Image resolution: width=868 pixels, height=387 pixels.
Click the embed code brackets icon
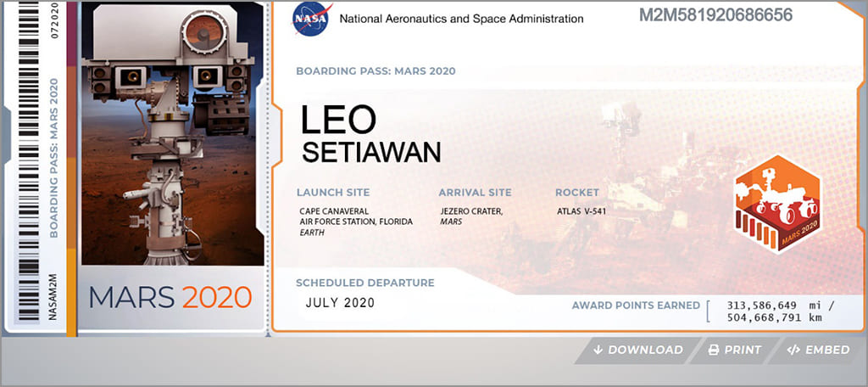coord(793,350)
